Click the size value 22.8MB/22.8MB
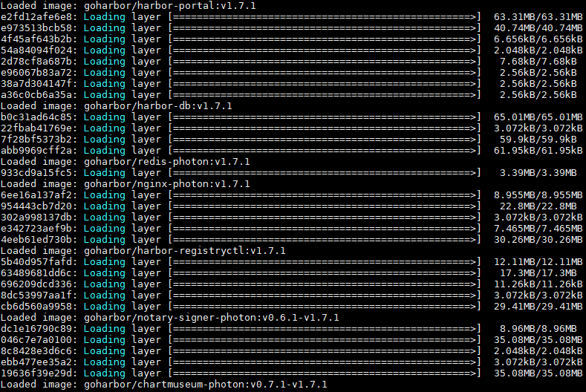586x392 pixels. pos(538,206)
